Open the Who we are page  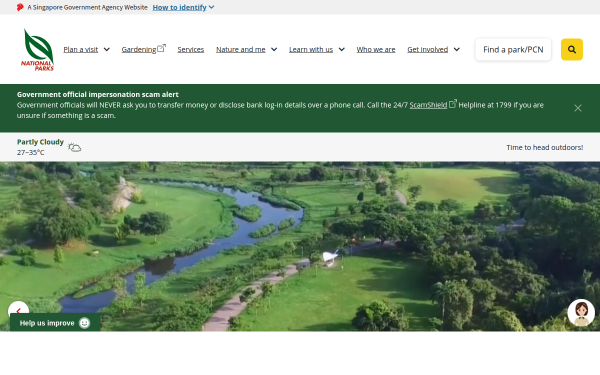tap(376, 49)
